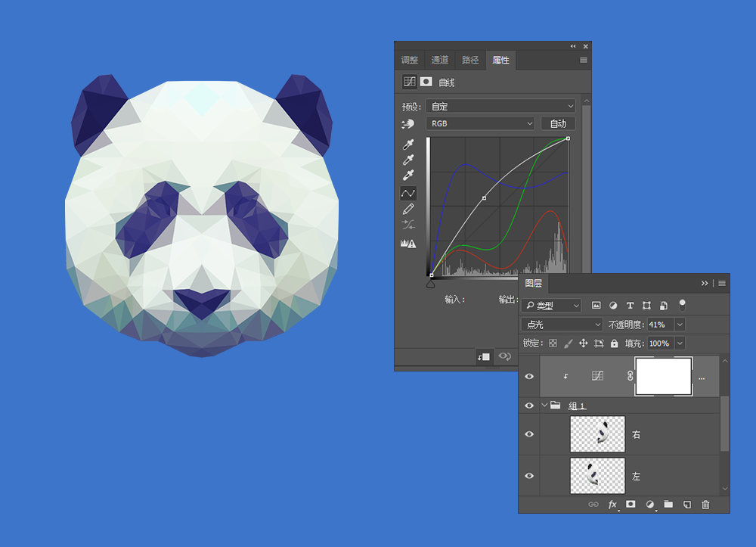The height and width of the screenshot is (547, 756).
Task: Switch to the 通道 tab
Action: pos(439,60)
